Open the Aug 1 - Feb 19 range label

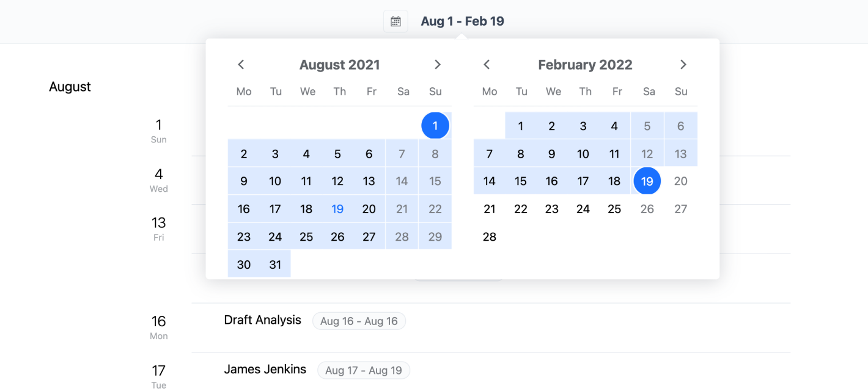[x=462, y=21]
